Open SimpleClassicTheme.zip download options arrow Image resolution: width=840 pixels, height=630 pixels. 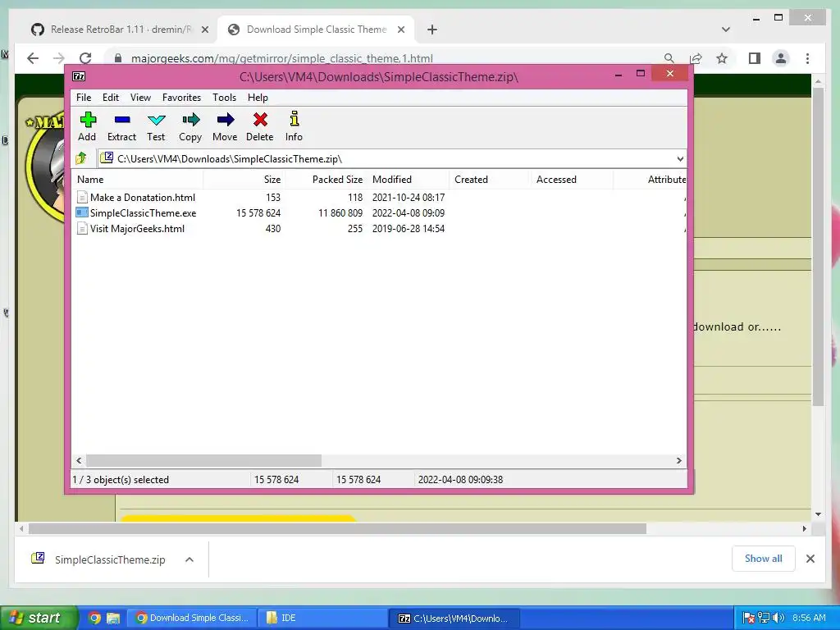tap(189, 559)
